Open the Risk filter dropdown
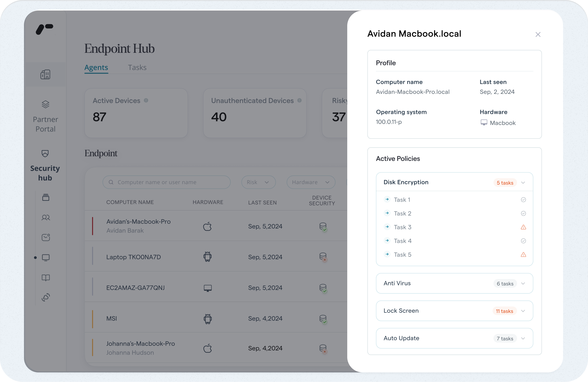This screenshot has width=588, height=382. [258, 182]
